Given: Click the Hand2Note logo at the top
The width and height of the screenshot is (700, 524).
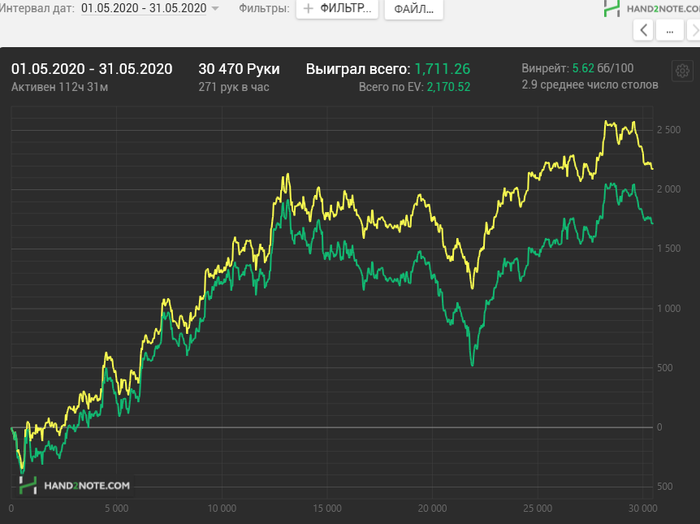Looking at the screenshot, I should coord(651,8).
